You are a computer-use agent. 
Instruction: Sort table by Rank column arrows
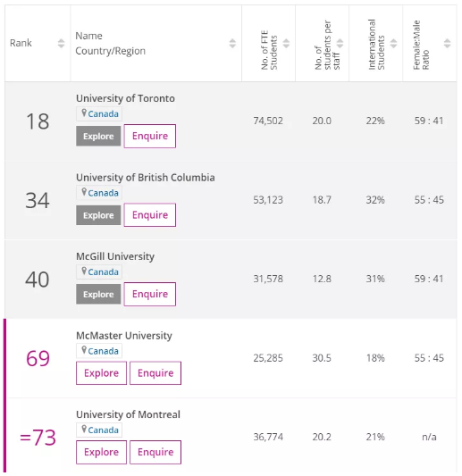pos(61,43)
